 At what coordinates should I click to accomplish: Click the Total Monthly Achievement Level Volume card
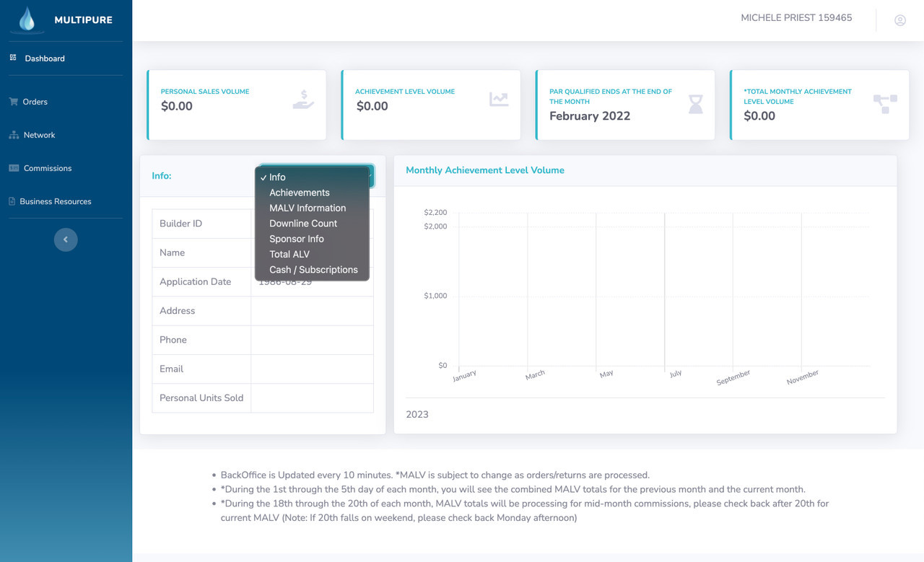click(x=819, y=105)
